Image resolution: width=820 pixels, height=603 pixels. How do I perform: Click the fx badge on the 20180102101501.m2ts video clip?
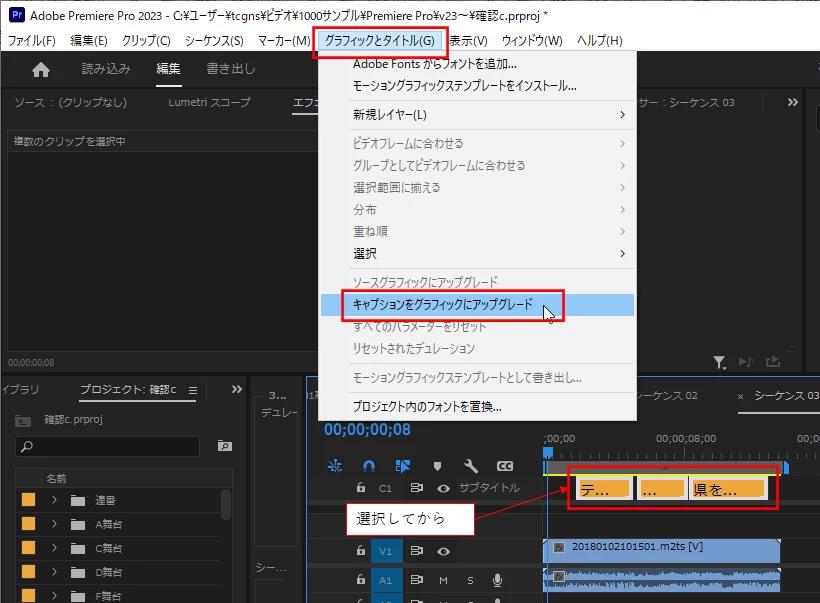tap(559, 548)
